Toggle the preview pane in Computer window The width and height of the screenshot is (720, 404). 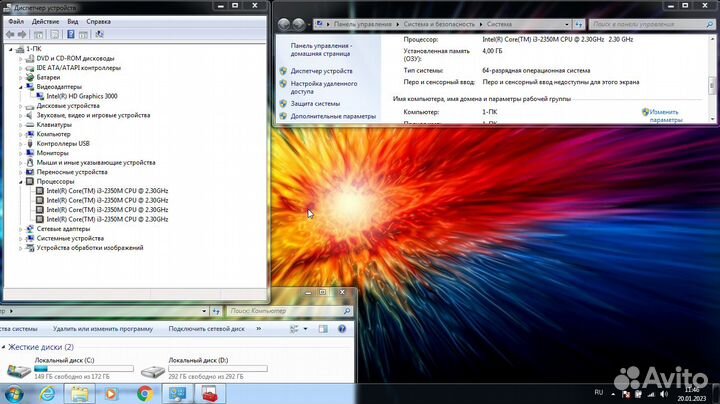point(323,329)
